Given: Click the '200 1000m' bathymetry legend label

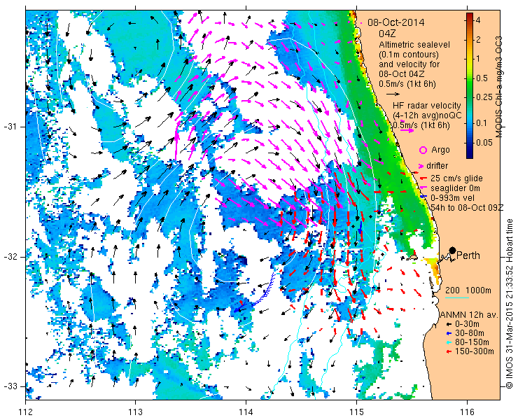Looking at the screenshot, I should [x=468, y=290].
